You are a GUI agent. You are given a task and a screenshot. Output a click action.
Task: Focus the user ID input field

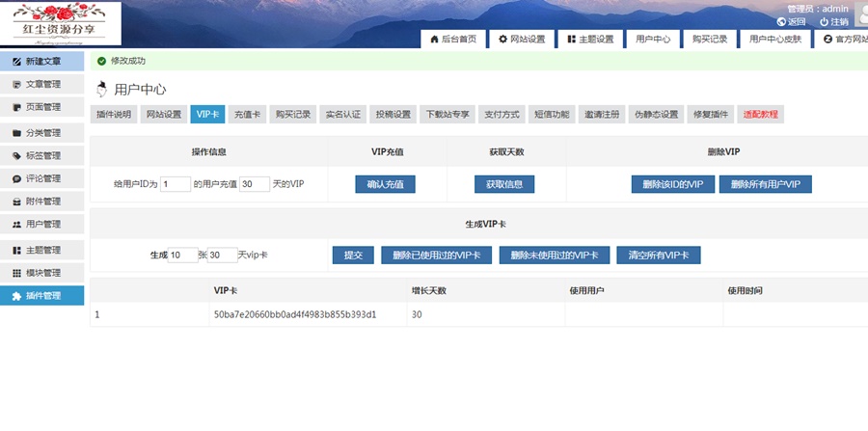(x=176, y=184)
